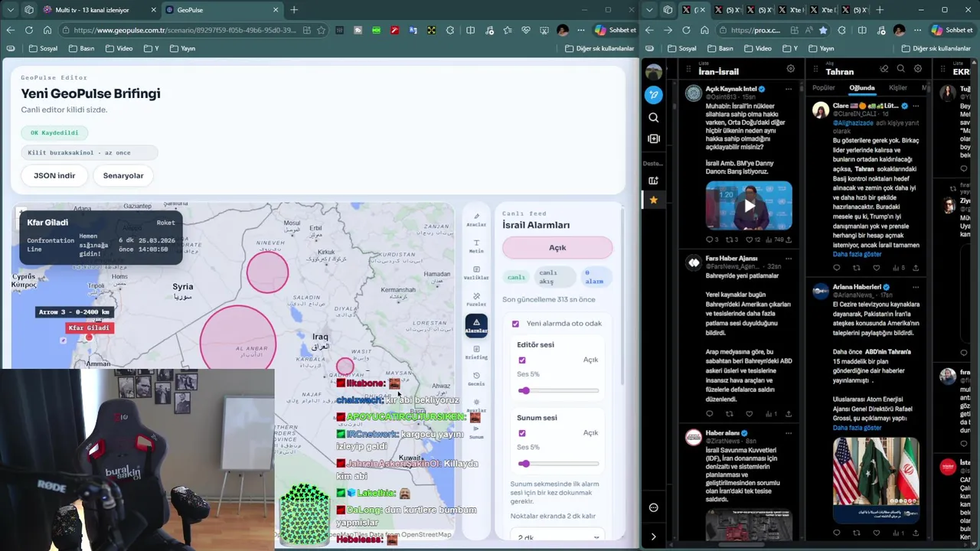Switch to Kişiler tab in Tahran column
980x551 pixels.
[898, 88]
